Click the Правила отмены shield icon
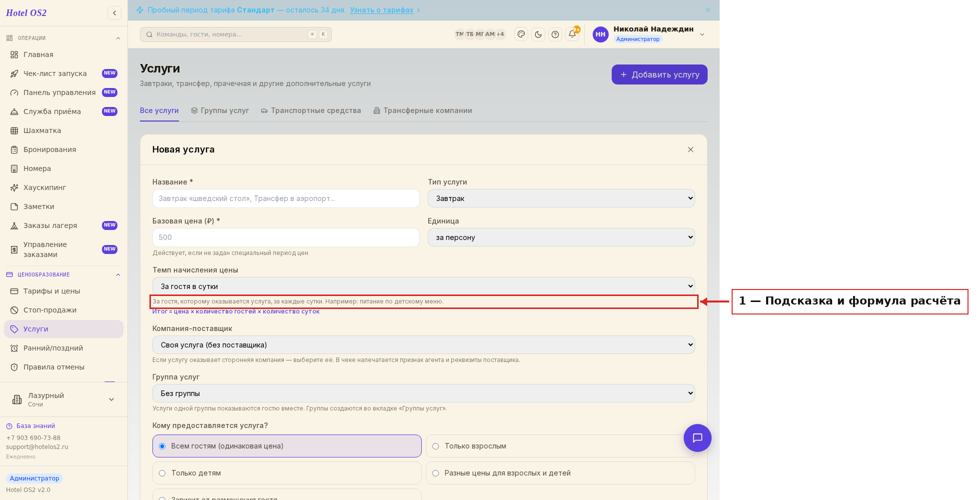Viewport: 980px width, 500px height. point(14,367)
